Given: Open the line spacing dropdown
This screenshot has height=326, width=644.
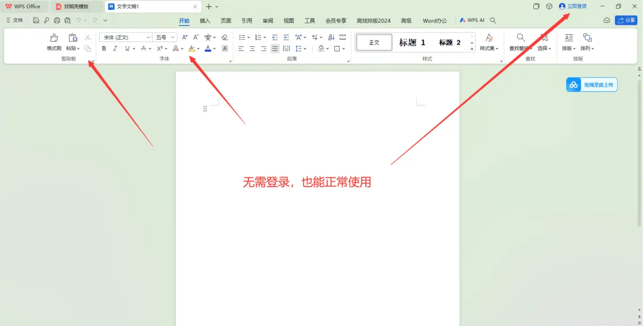Looking at the screenshot, I should coord(301,48).
